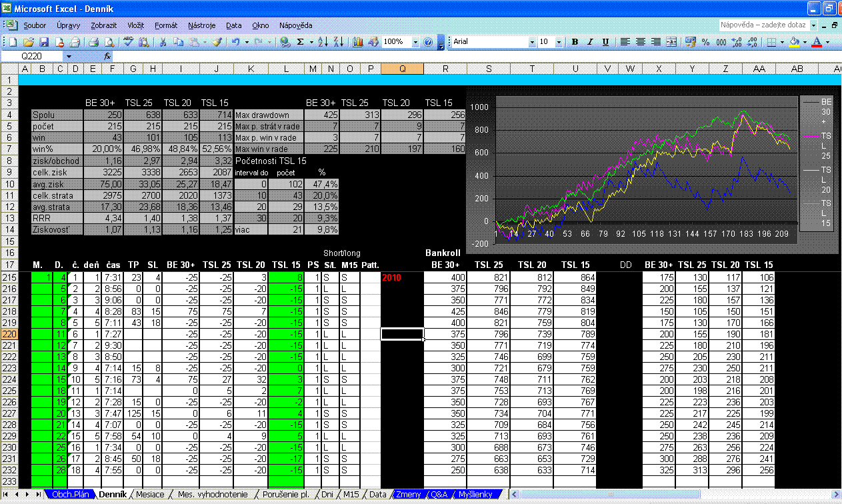Open the Nástroje menu
842x504 pixels.
(x=202, y=25)
